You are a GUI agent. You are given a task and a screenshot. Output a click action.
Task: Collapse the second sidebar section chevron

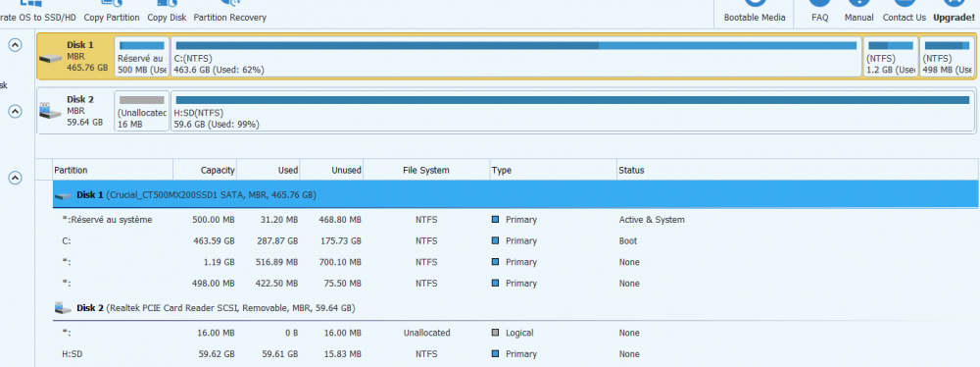(16, 111)
